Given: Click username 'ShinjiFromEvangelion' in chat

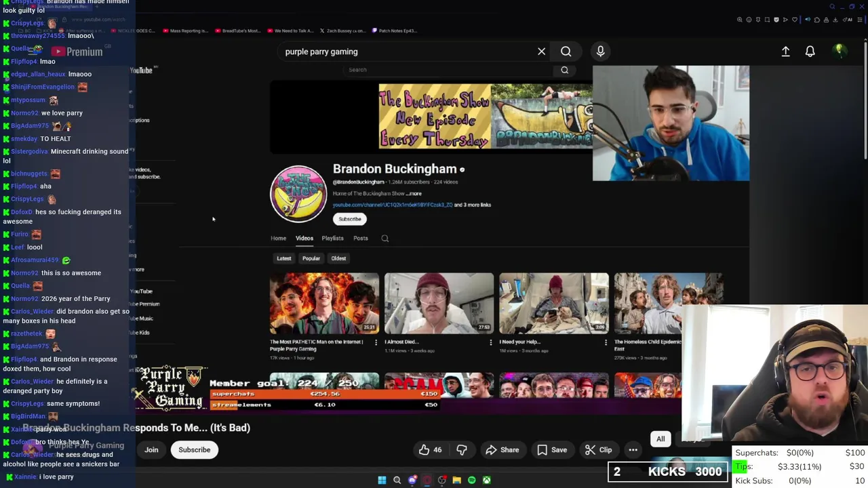Looking at the screenshot, I should tap(43, 87).
